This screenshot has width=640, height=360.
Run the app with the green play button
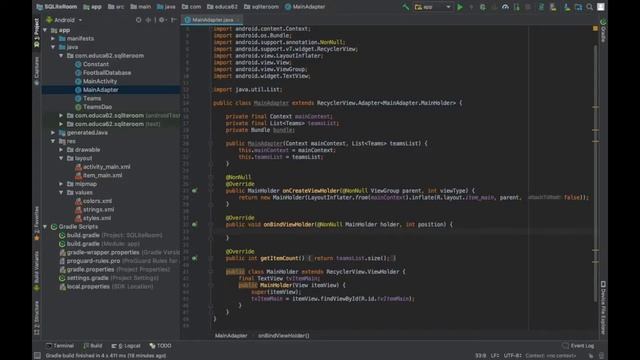[x=460, y=7]
